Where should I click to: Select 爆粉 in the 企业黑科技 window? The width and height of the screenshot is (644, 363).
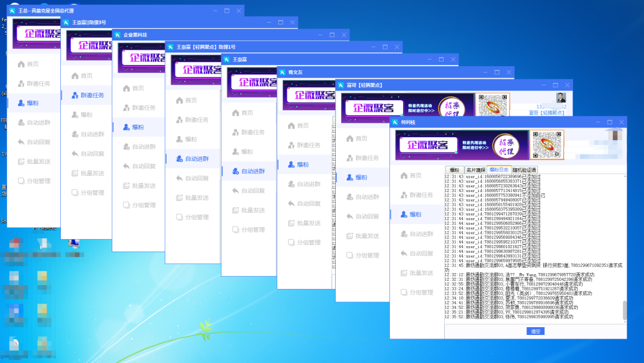pos(134,128)
